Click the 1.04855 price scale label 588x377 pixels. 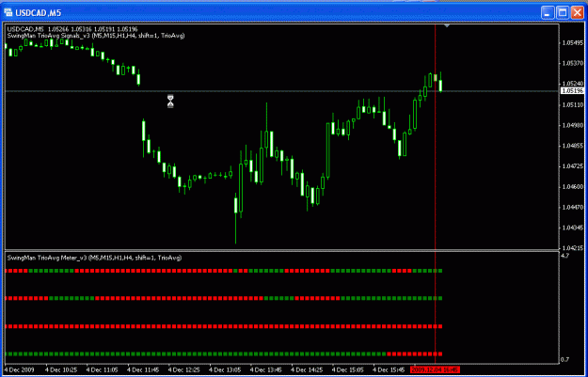pyautogui.click(x=572, y=146)
